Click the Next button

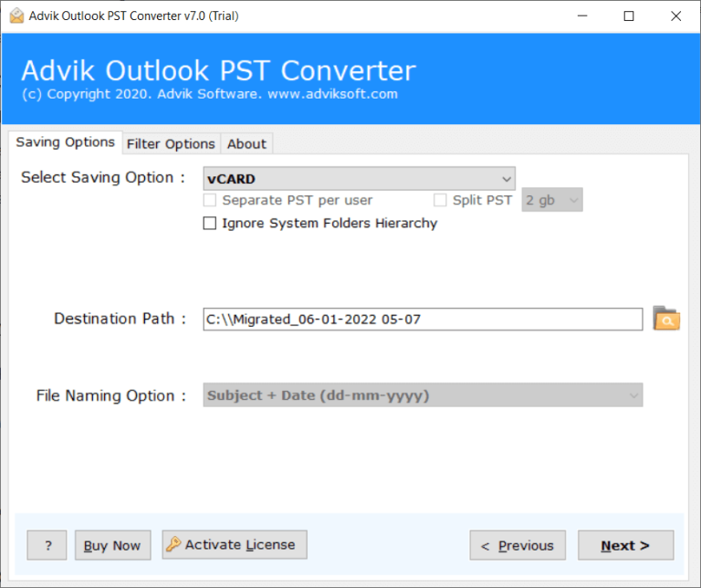[625, 545]
